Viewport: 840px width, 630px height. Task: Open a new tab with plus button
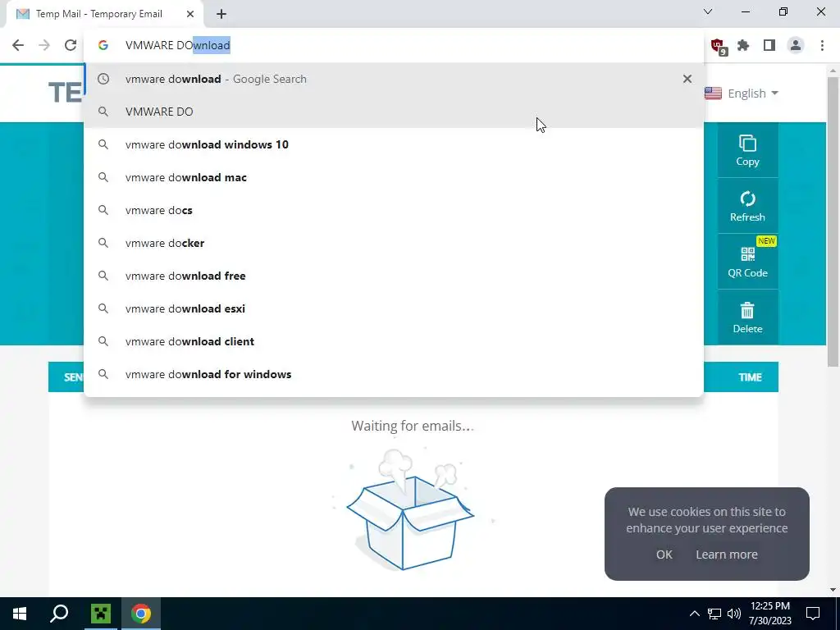point(221,14)
